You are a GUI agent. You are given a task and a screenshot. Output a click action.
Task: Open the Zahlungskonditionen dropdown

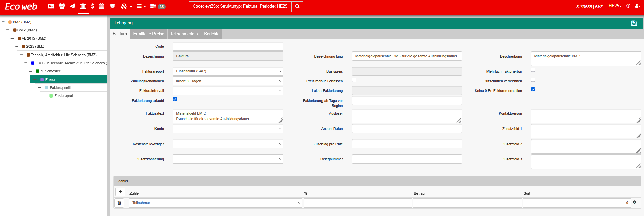point(228,81)
